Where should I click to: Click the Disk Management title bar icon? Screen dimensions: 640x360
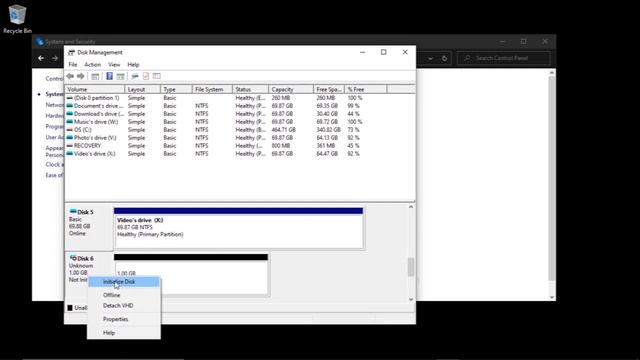(71, 52)
